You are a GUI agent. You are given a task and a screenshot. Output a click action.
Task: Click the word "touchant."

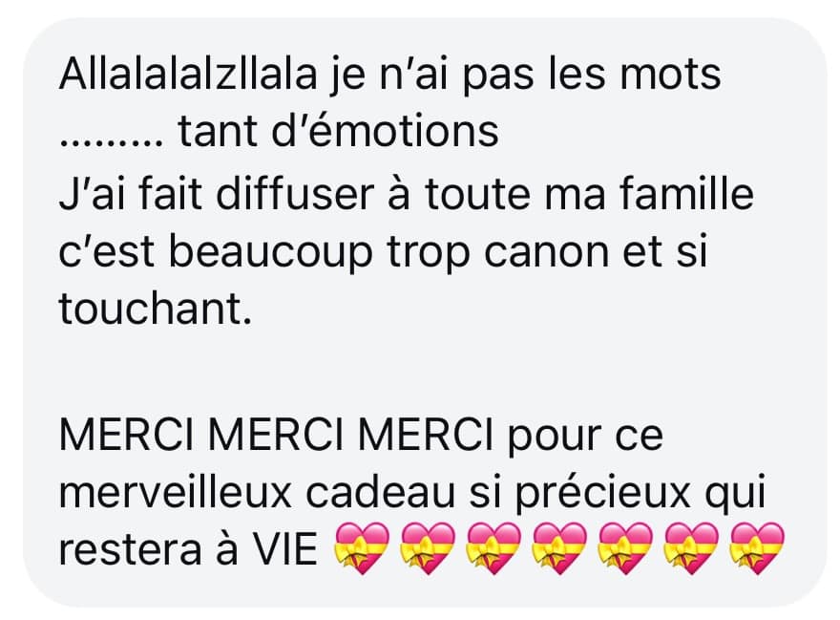(x=155, y=309)
